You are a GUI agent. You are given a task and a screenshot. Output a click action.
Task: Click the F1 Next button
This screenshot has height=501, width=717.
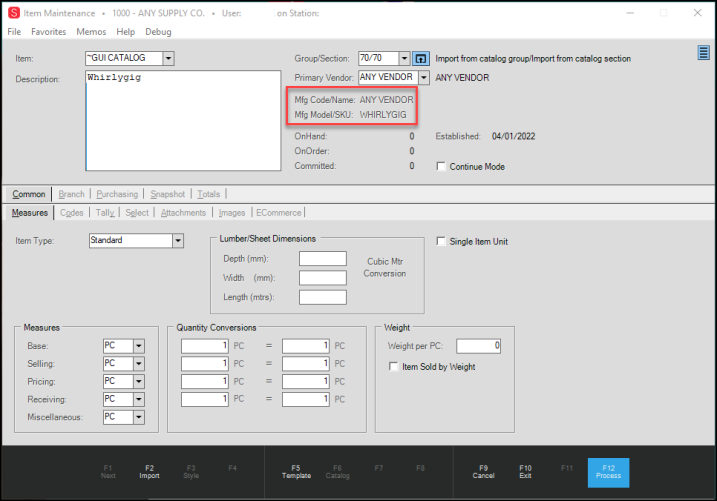click(108, 472)
